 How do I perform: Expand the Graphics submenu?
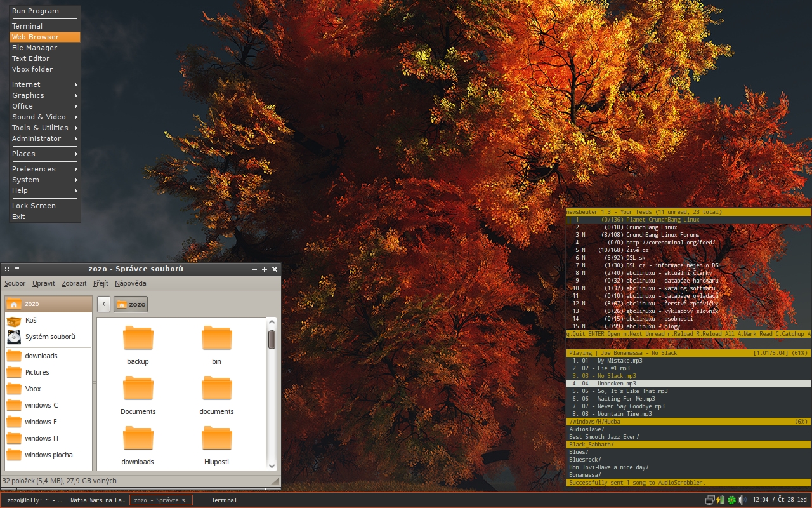coord(44,95)
